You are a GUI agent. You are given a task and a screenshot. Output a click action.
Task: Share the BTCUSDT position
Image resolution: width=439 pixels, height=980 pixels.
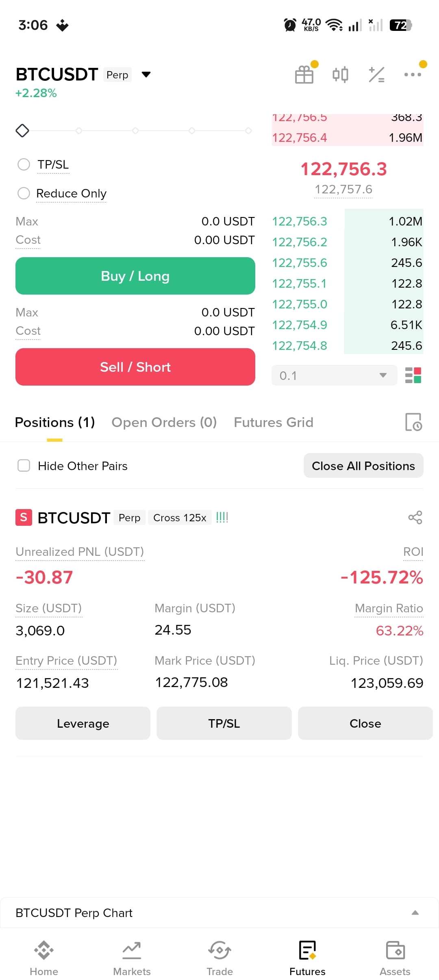[415, 517]
